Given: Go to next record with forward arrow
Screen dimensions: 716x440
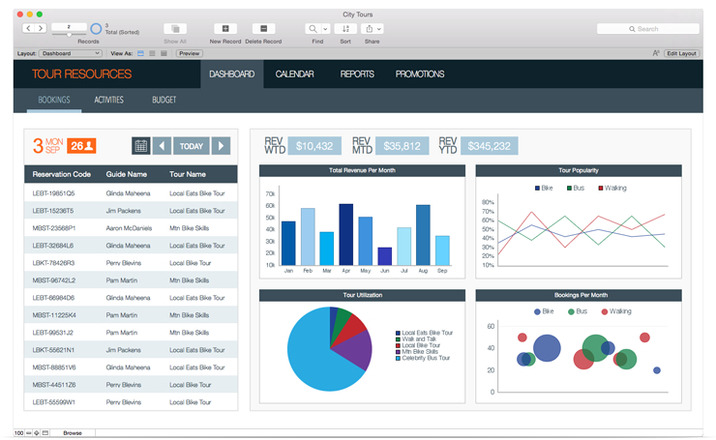Looking at the screenshot, I should [41, 28].
